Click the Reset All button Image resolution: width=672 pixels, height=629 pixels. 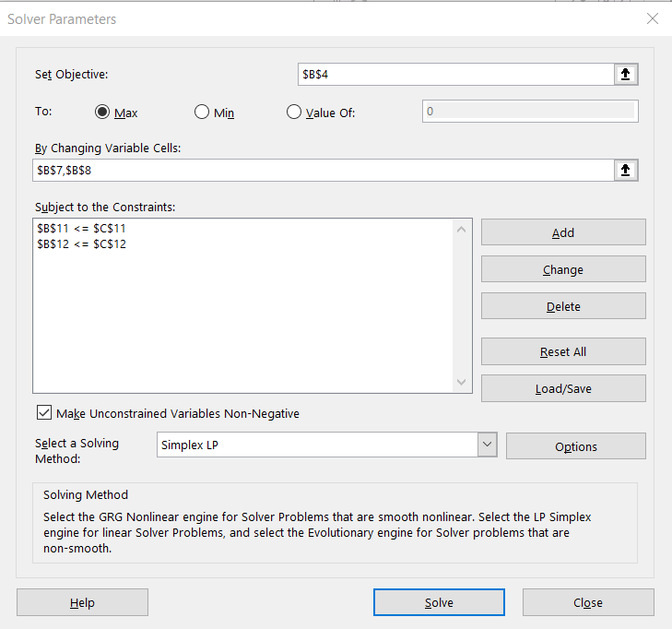[563, 351]
